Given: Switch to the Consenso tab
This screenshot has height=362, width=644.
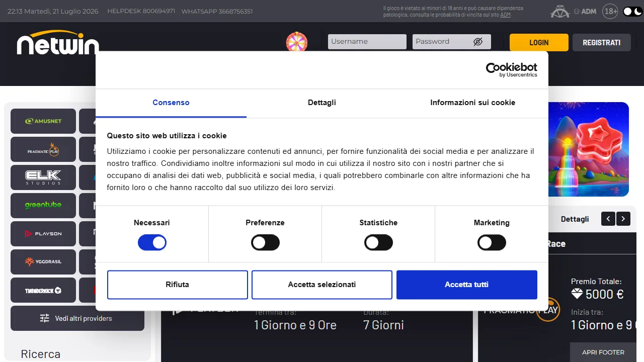Looking at the screenshot, I should (171, 103).
